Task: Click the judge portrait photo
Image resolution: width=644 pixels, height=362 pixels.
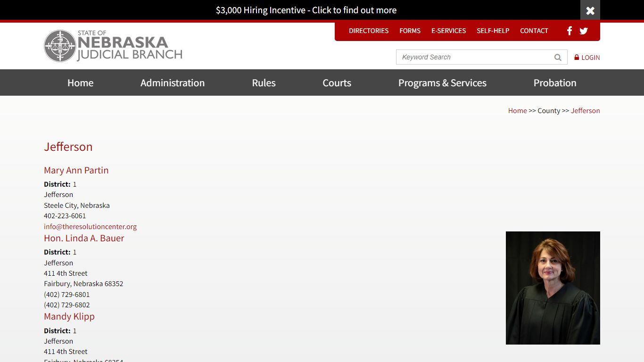Action: coord(553,288)
